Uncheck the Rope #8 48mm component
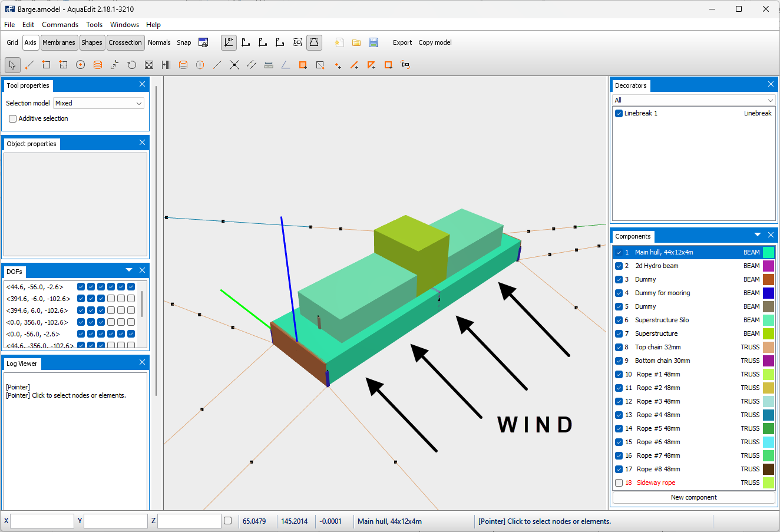 (619, 469)
